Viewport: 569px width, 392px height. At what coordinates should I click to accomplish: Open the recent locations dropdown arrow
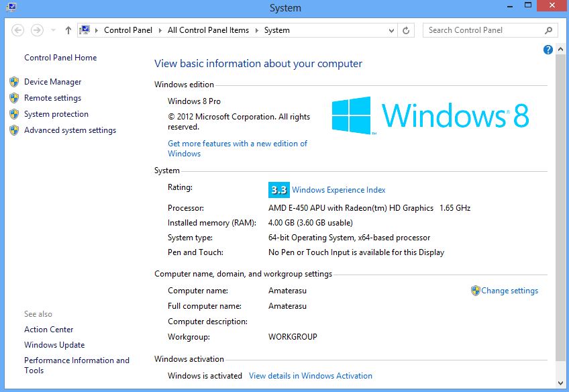click(x=54, y=30)
